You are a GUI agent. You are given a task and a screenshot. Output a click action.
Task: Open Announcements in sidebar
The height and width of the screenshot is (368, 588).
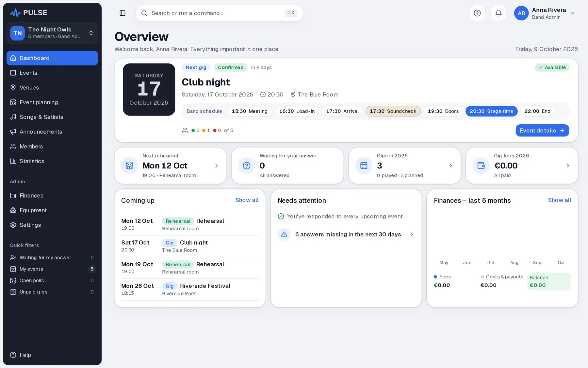52,131
